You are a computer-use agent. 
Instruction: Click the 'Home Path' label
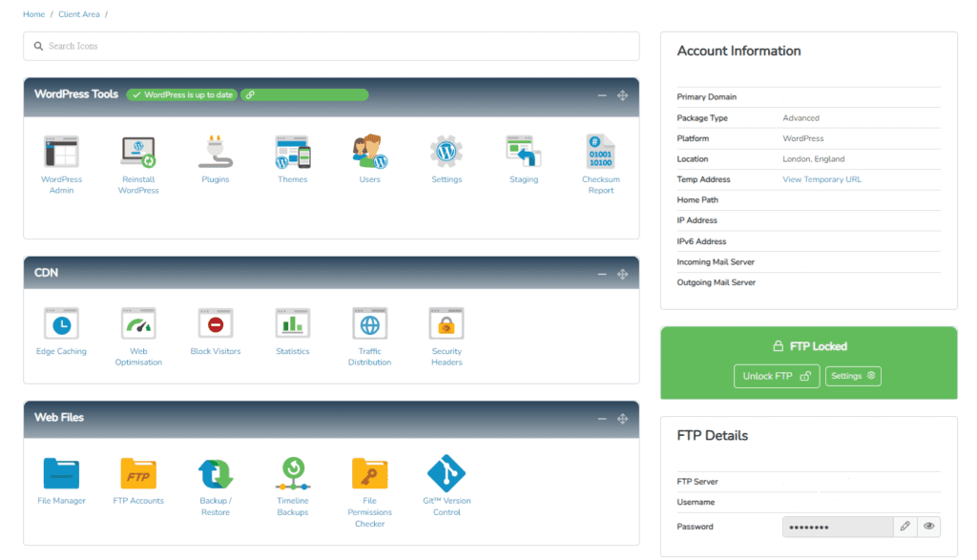tap(697, 200)
